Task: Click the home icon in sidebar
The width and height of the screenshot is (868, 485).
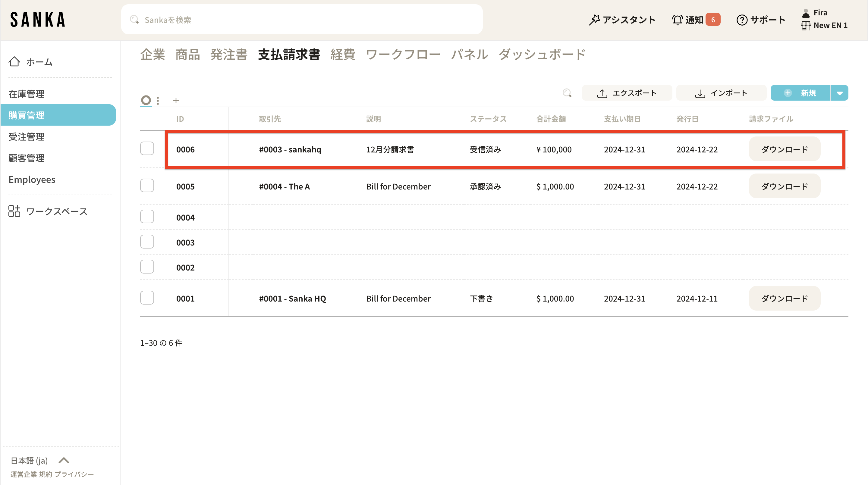Action: click(14, 62)
